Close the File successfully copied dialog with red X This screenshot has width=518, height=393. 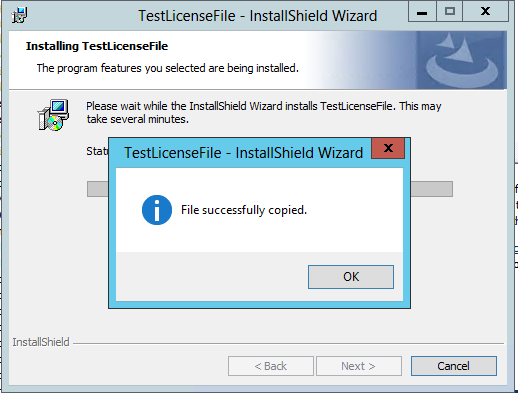click(388, 148)
